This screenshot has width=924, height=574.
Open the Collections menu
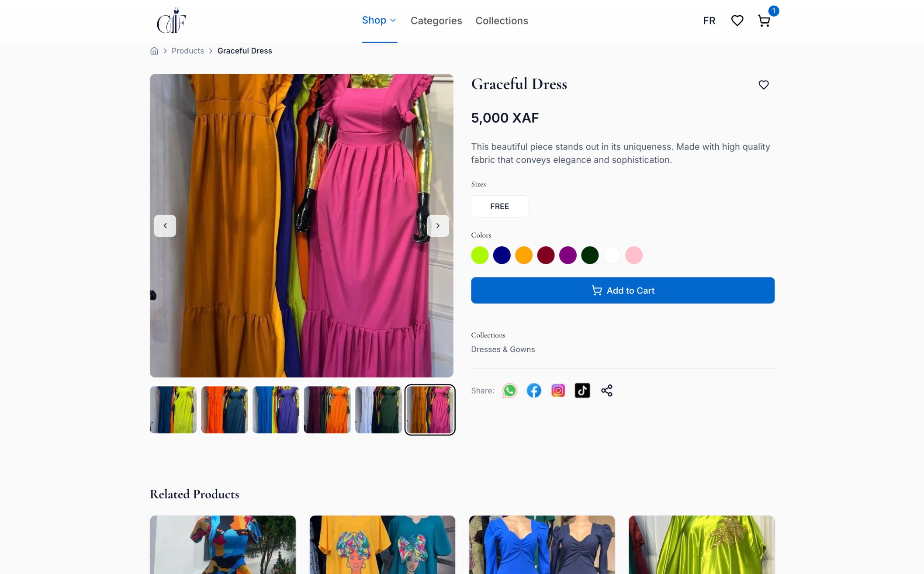click(x=502, y=21)
